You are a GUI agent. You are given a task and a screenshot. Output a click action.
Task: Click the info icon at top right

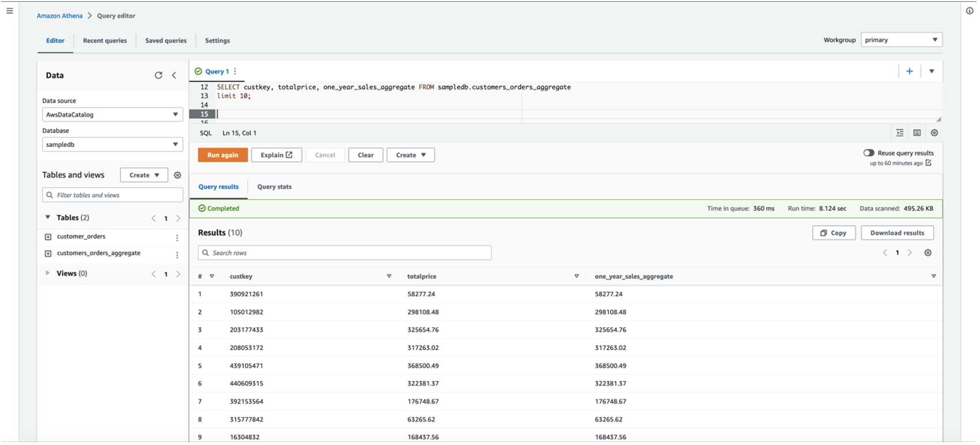coord(970,11)
